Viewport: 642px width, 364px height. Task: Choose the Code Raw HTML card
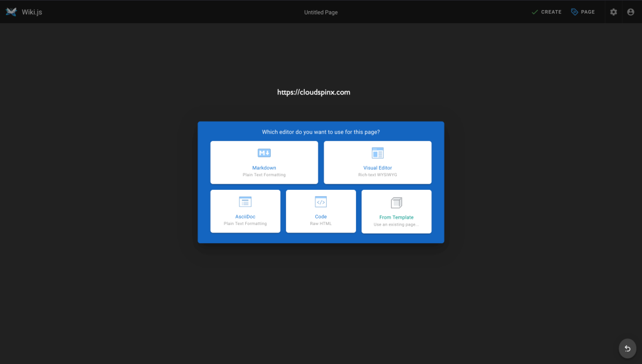point(320,211)
